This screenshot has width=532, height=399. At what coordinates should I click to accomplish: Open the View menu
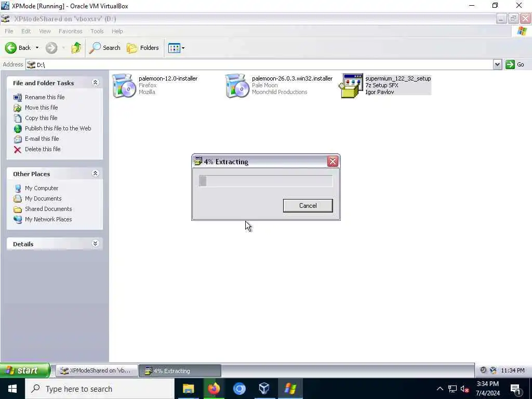(45, 31)
